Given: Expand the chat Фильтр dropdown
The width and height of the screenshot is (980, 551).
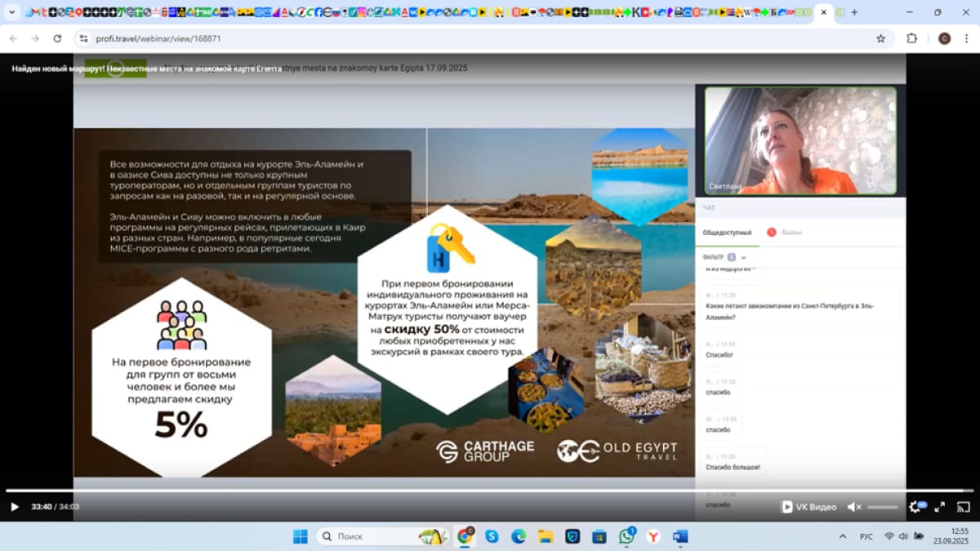Looking at the screenshot, I should pos(743,257).
